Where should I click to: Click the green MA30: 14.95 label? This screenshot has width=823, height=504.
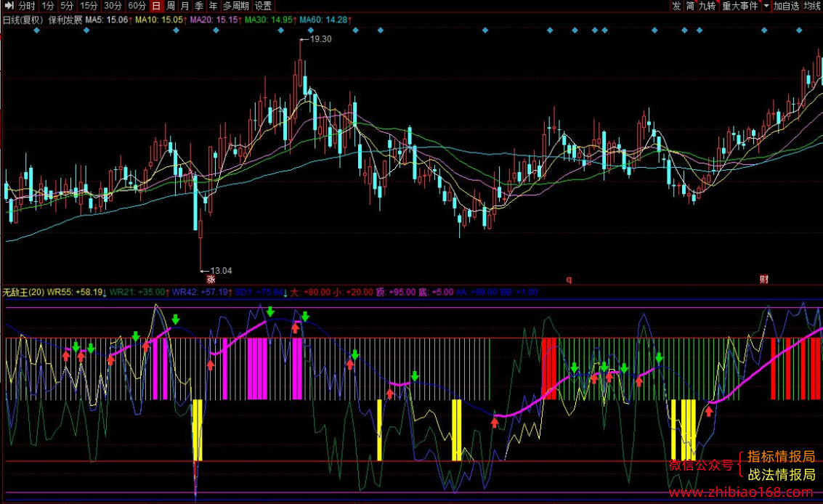270,20
